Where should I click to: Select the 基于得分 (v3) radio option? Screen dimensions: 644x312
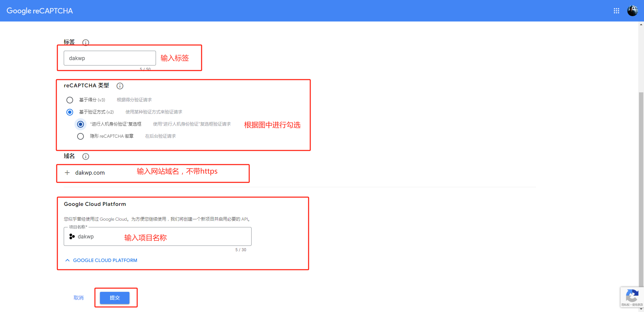click(x=70, y=100)
